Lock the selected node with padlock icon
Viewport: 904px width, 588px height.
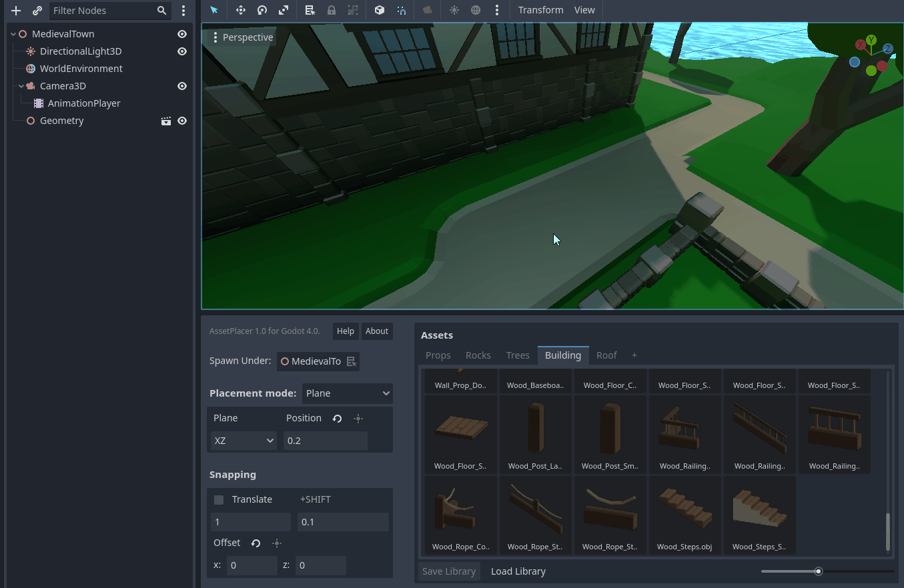click(x=332, y=10)
